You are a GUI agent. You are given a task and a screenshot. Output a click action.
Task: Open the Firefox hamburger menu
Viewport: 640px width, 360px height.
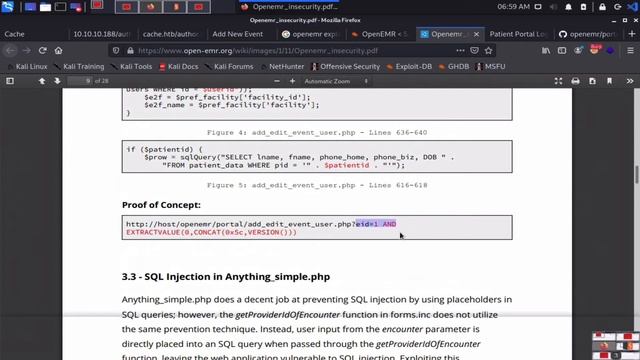630,51
